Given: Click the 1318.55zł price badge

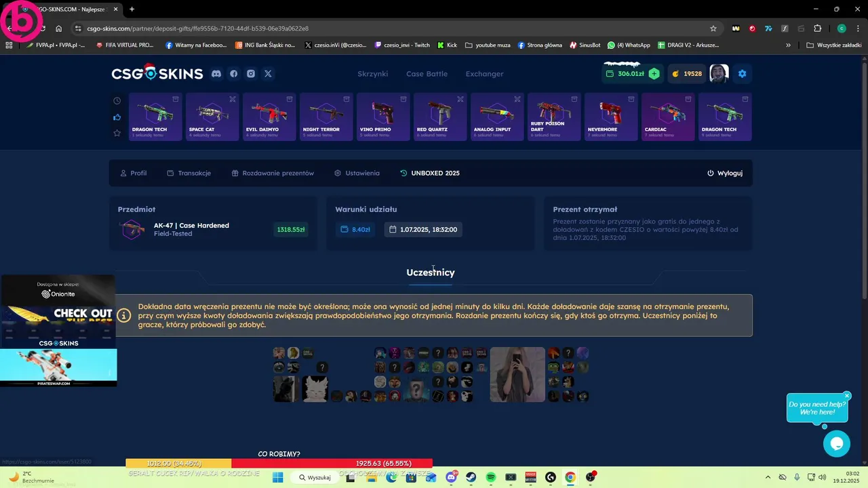Looking at the screenshot, I should point(291,230).
